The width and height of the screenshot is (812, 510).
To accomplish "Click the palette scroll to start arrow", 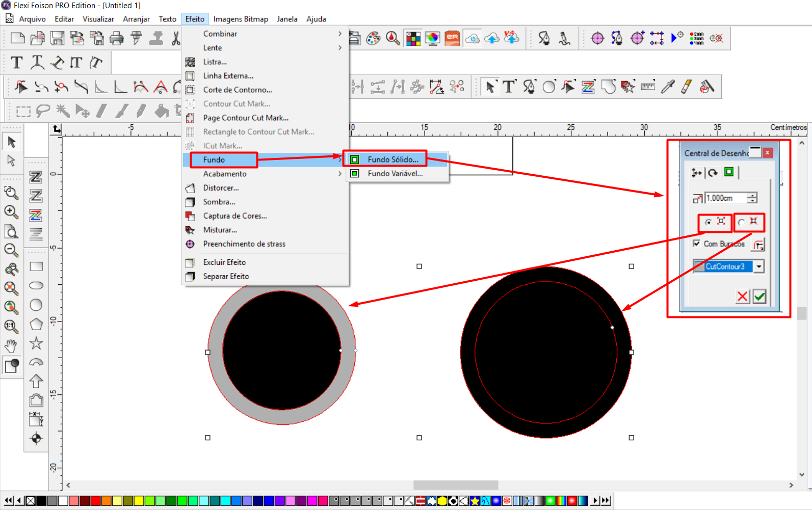I will 9,501.
